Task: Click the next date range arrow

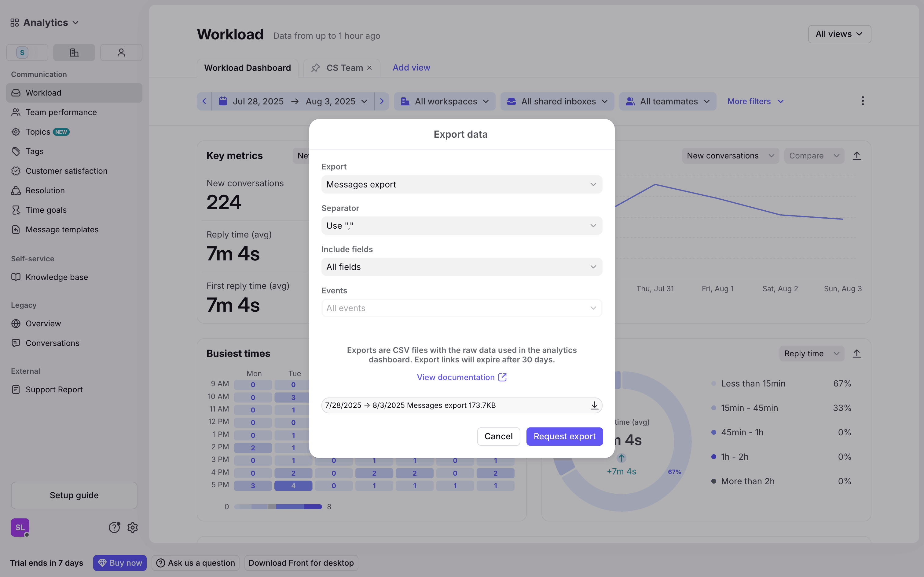Action: point(381,101)
